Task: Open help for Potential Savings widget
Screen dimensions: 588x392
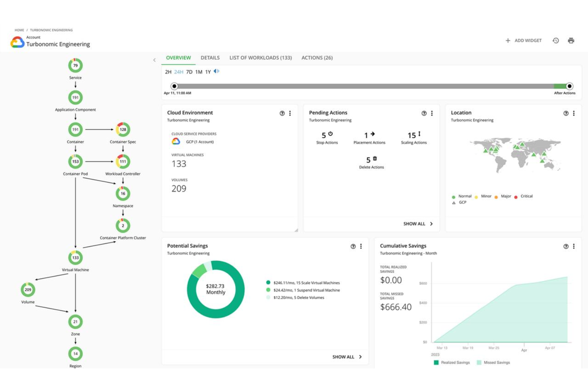Action: 353,246
